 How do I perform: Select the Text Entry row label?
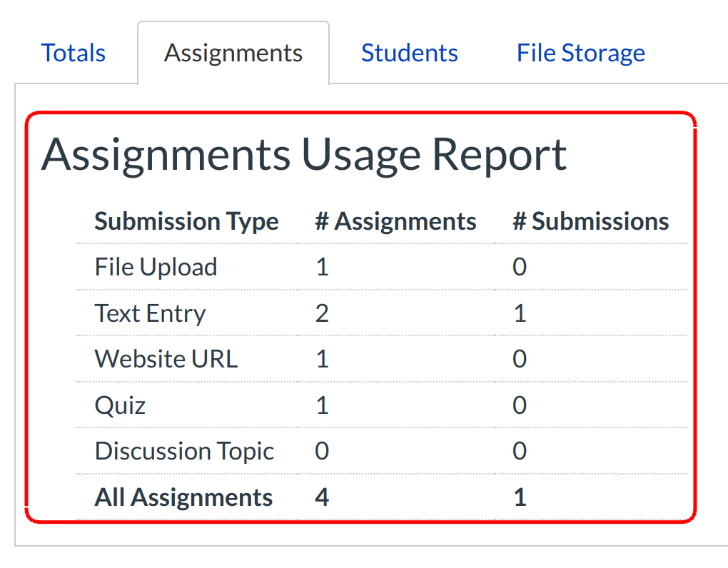click(150, 313)
